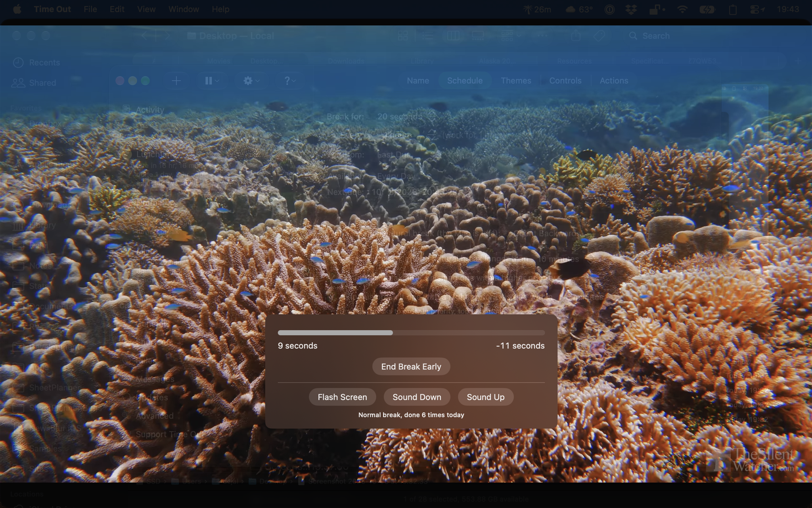The height and width of the screenshot is (508, 812).
Task: Open the Window menu
Action: (184, 9)
